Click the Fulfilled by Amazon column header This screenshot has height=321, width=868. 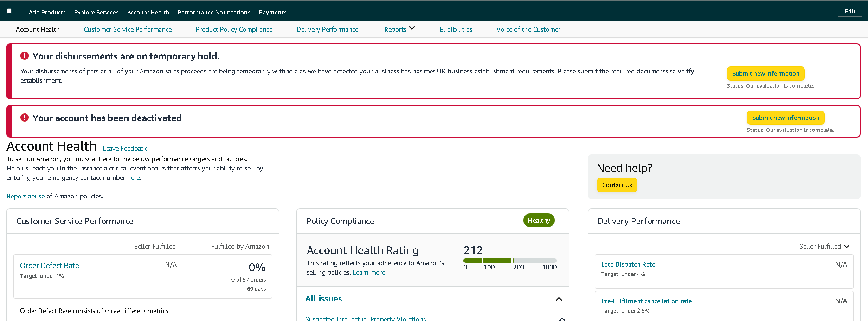[x=240, y=246]
